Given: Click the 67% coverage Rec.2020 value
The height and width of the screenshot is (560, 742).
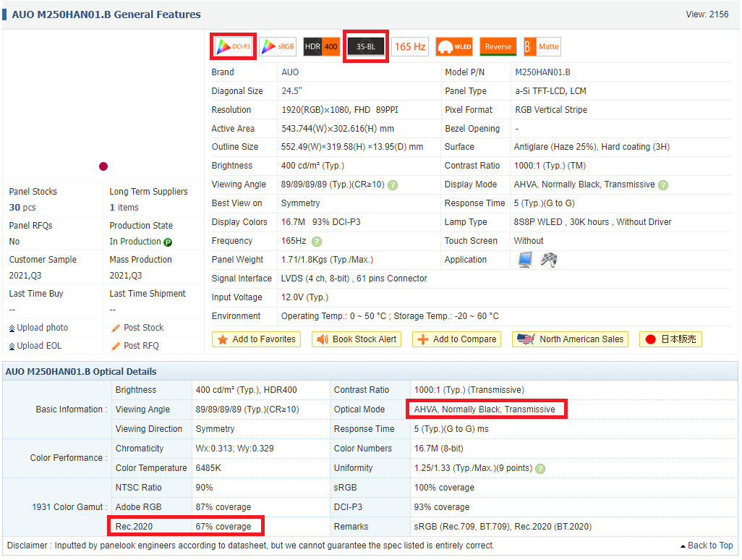Looking at the screenshot, I should coord(223,527).
